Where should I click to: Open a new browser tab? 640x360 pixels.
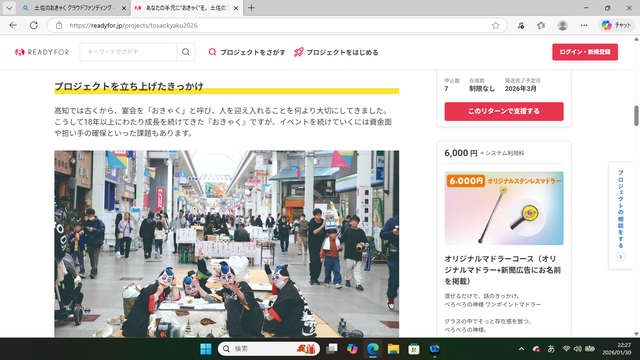coord(251,8)
